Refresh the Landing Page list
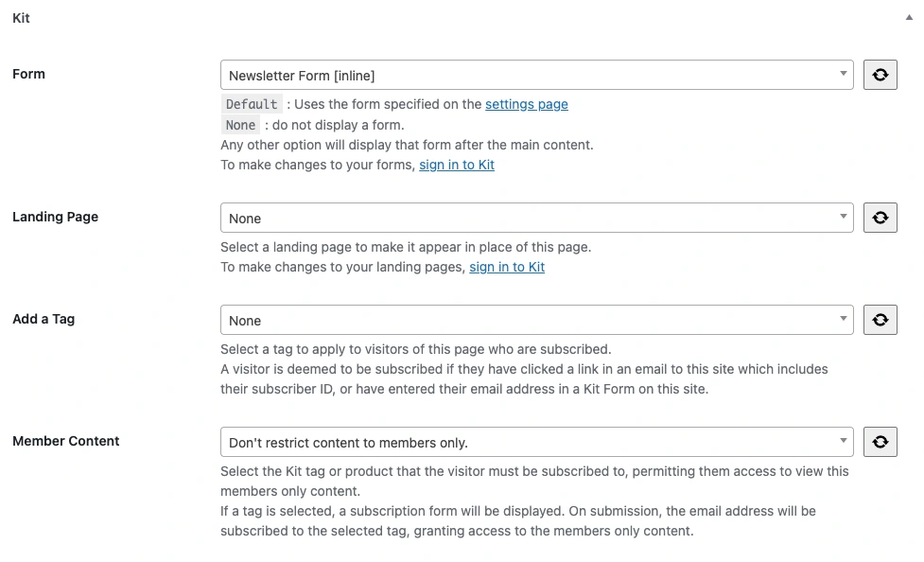The image size is (924, 562). point(880,218)
